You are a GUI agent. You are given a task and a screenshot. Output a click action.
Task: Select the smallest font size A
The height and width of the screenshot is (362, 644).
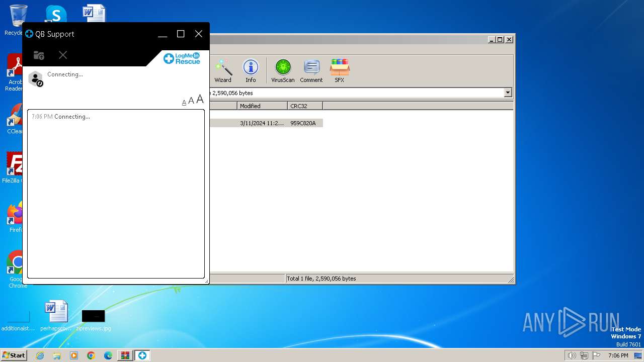click(184, 102)
